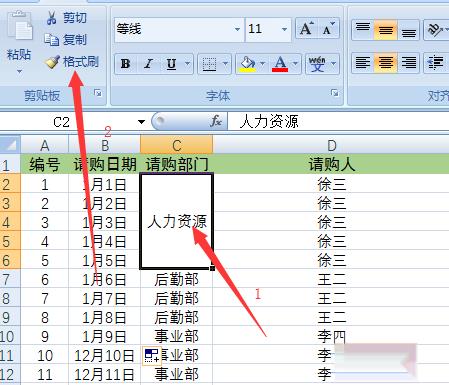This screenshot has width=449, height=385.
Task: Click the Decrease Indent button
Action: pyautogui.click(x=436, y=62)
